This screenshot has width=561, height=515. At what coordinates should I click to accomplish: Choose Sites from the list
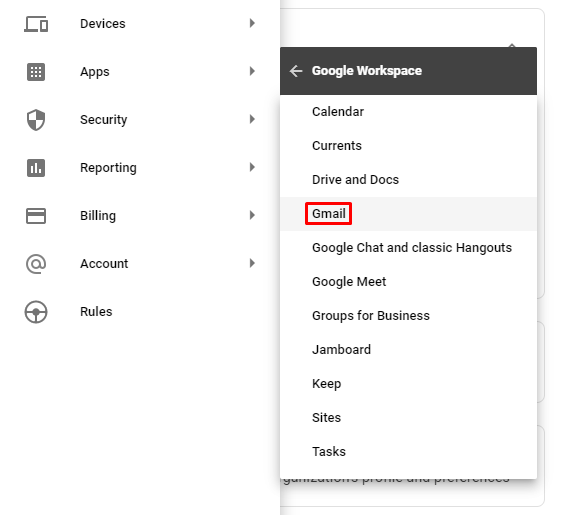[x=408, y=418]
